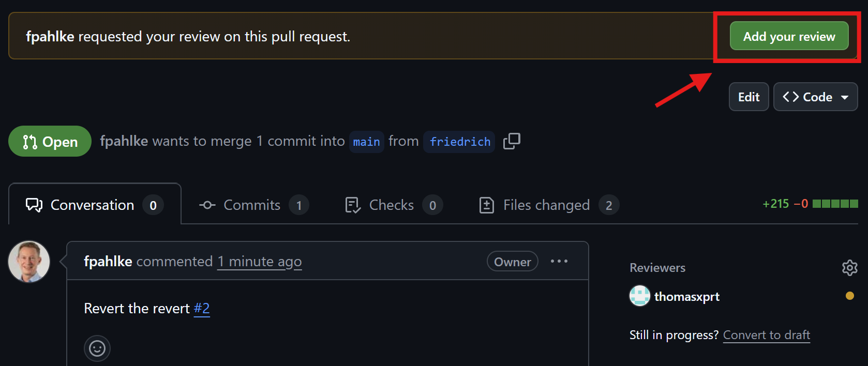This screenshot has width=868, height=366.
Task: Open issue link #2 in comment
Action: [202, 309]
